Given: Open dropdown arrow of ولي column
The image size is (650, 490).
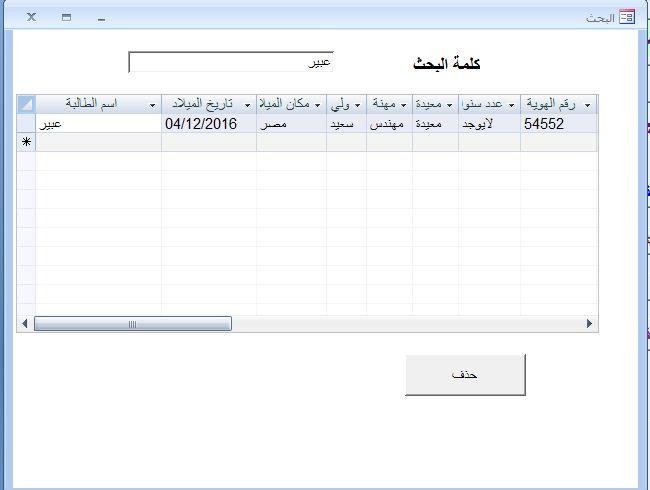Looking at the screenshot, I should coord(357,105).
